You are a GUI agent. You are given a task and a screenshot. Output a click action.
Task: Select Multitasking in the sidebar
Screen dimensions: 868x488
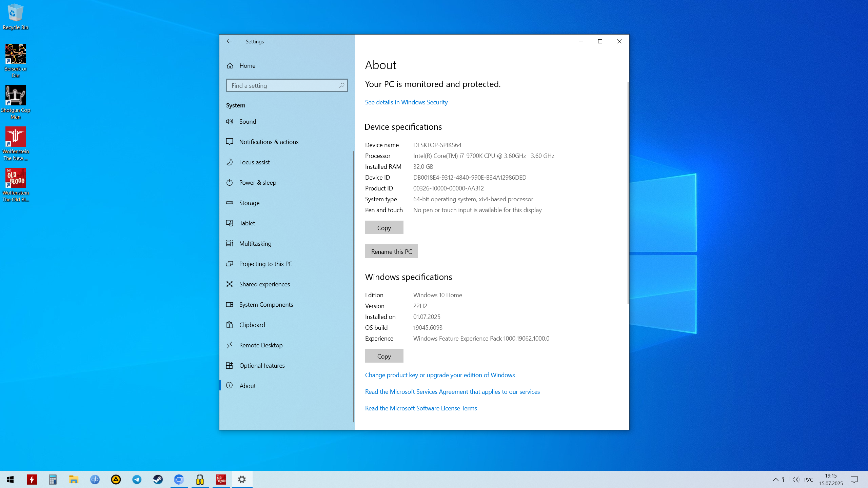287,244
